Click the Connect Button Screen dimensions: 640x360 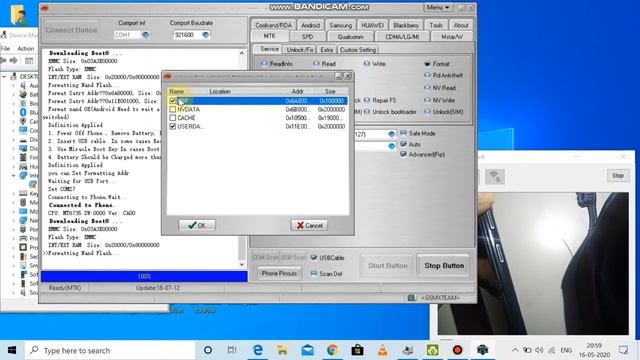coord(71,30)
